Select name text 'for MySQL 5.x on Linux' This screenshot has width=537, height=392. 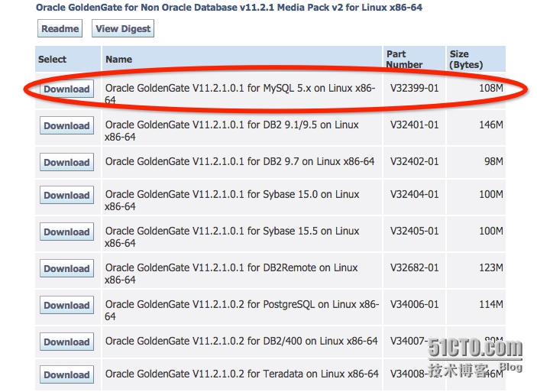click(x=300, y=88)
